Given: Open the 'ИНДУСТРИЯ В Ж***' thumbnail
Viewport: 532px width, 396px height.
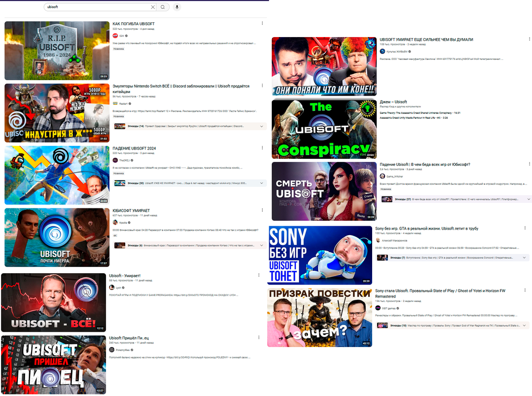Looking at the screenshot, I should tap(57, 113).
